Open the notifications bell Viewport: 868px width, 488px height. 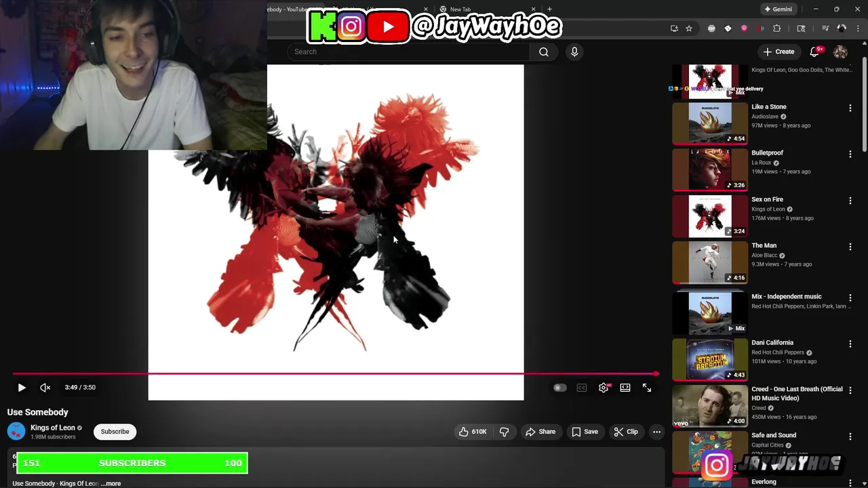click(815, 52)
